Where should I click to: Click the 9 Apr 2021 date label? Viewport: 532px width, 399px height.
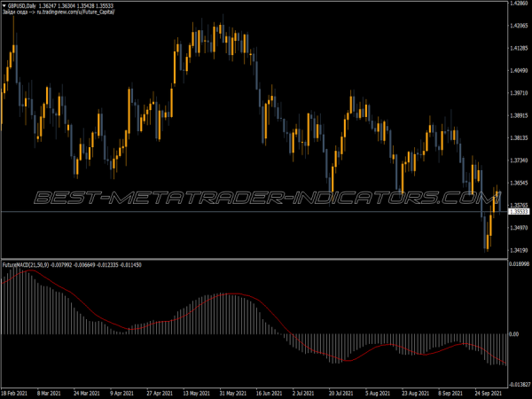coord(121,394)
